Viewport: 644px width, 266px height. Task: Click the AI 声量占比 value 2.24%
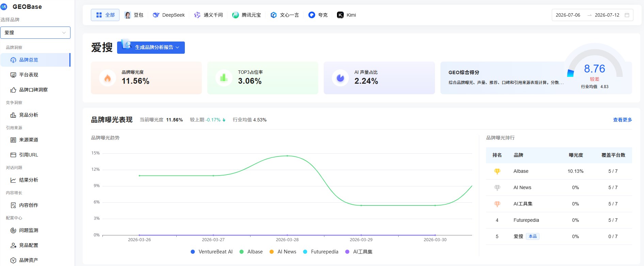[x=366, y=81]
